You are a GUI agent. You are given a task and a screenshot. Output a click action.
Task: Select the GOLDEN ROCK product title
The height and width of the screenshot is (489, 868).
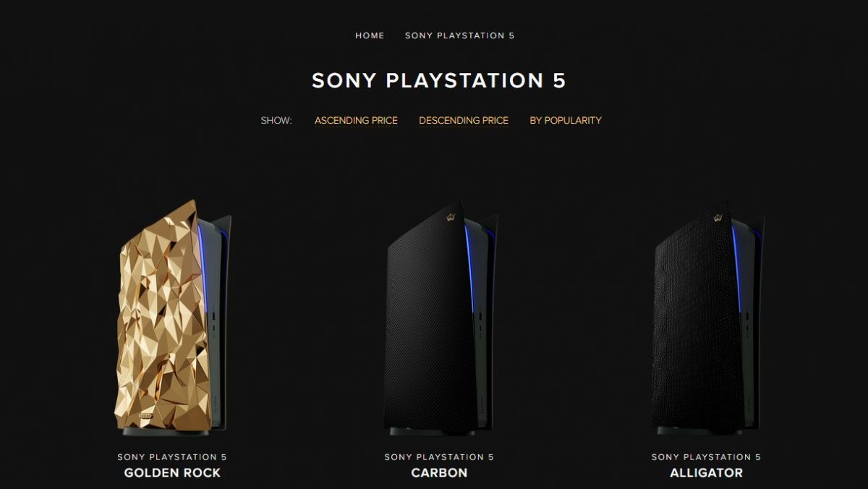[172, 473]
